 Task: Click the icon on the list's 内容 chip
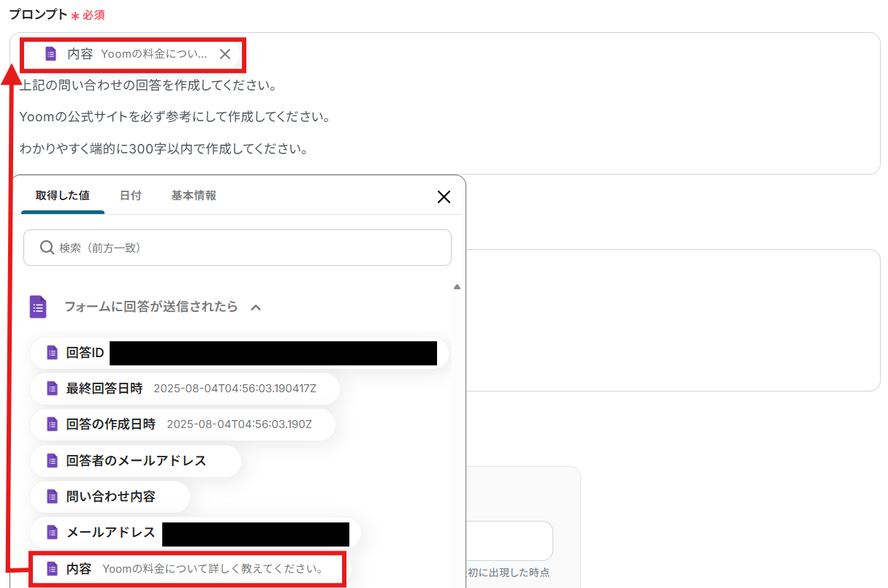point(52,568)
